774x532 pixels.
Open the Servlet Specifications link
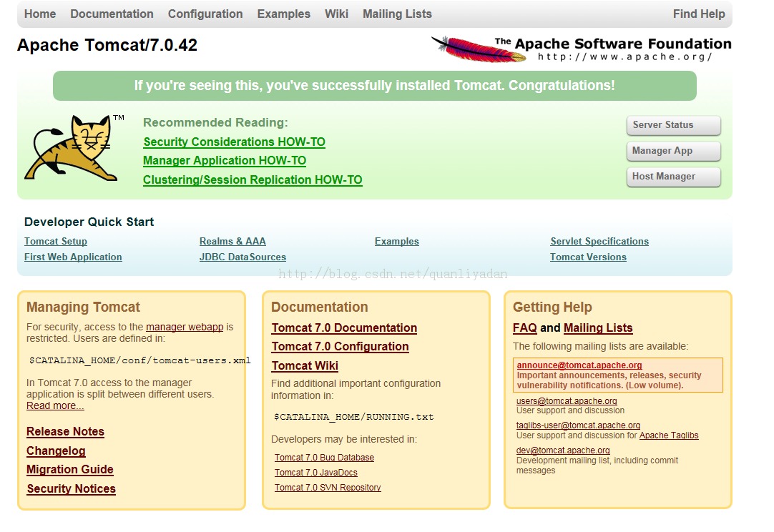(599, 241)
